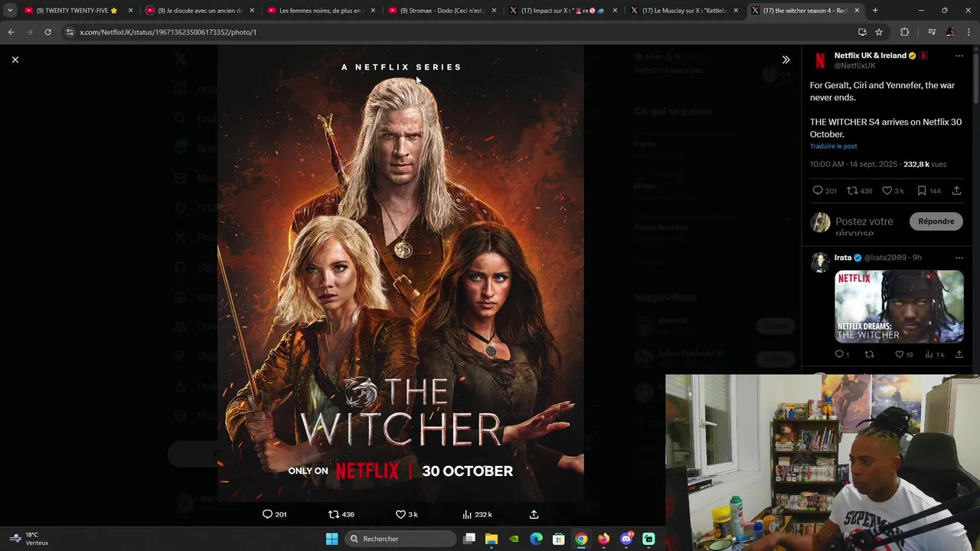Open Chrome three-dot menu
This screenshot has width=980, height=551.
point(969,32)
